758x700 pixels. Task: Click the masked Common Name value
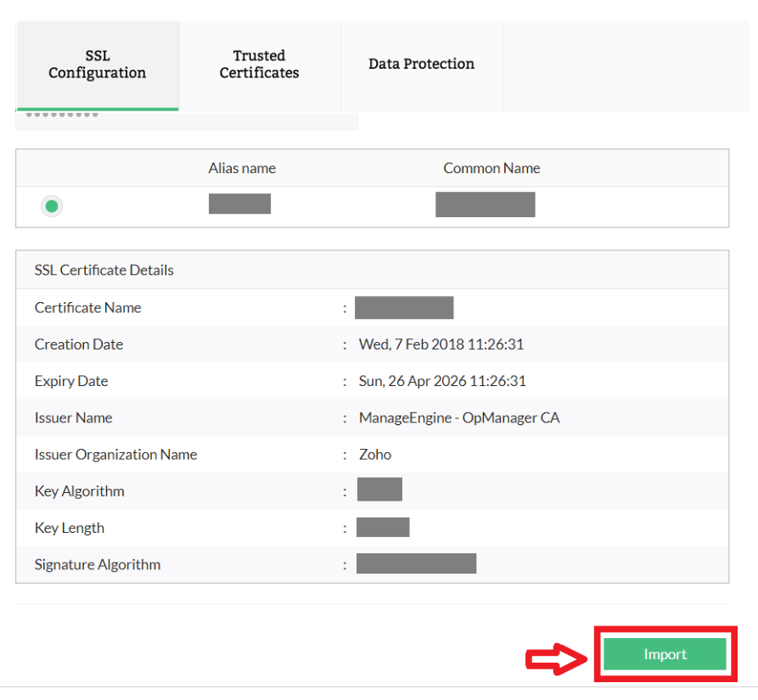486,204
